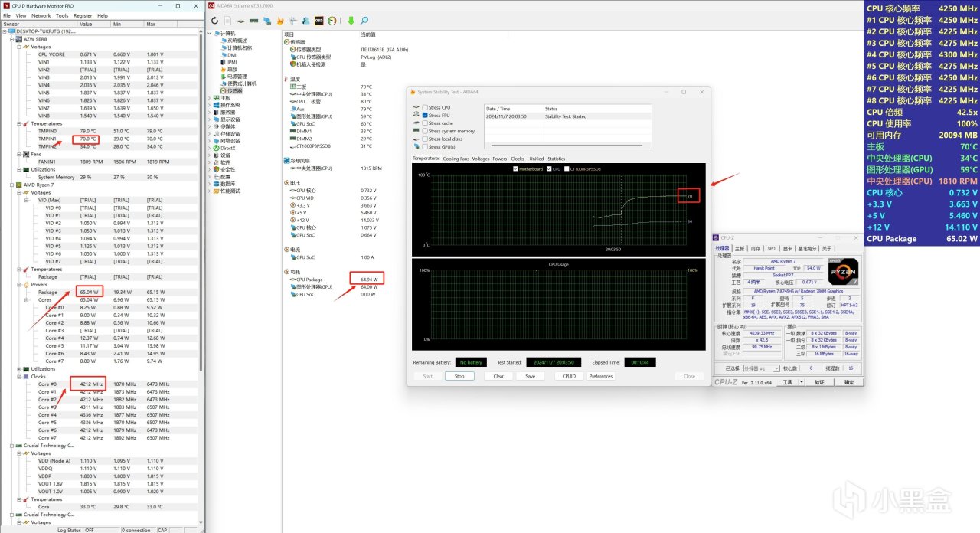The width and height of the screenshot is (980, 533).
Task: Select 传感器 item in the AIDA64 tree
Action: pyautogui.click(x=234, y=90)
